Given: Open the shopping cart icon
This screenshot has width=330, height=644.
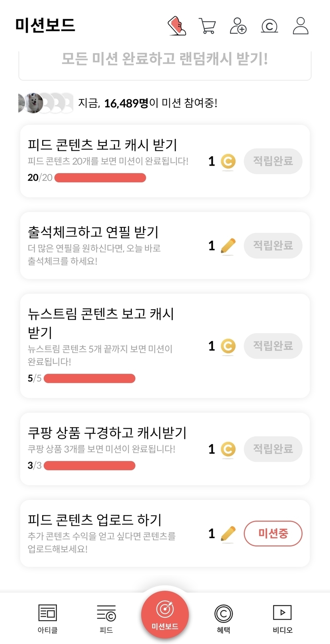Looking at the screenshot, I should (207, 26).
